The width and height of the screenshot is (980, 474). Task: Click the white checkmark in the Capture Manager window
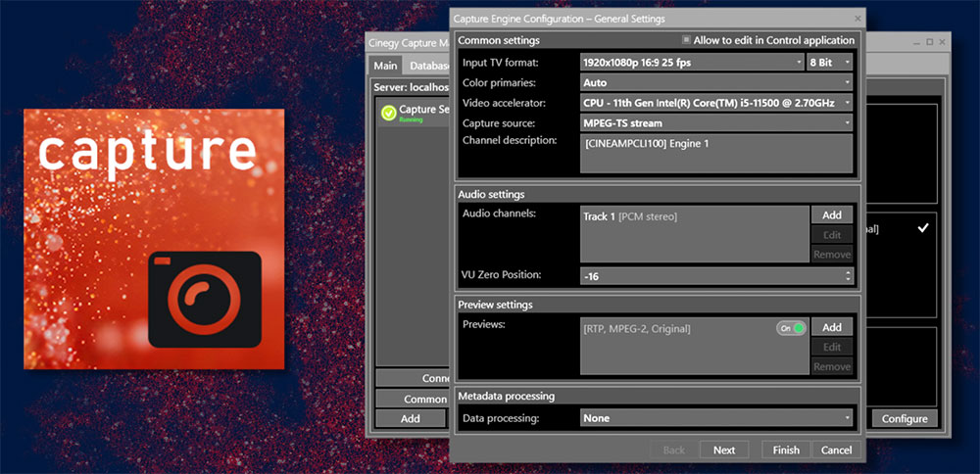click(923, 228)
